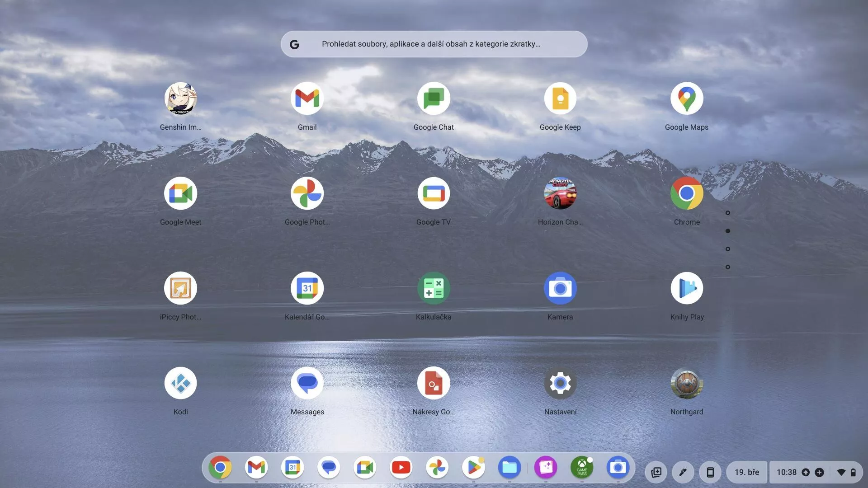Open the Knihy Play app
The height and width of the screenshot is (488, 868).
coord(687,288)
